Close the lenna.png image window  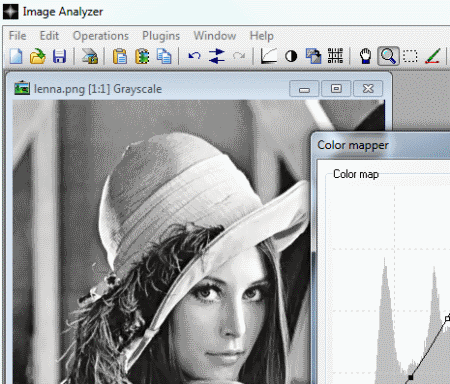click(x=368, y=89)
